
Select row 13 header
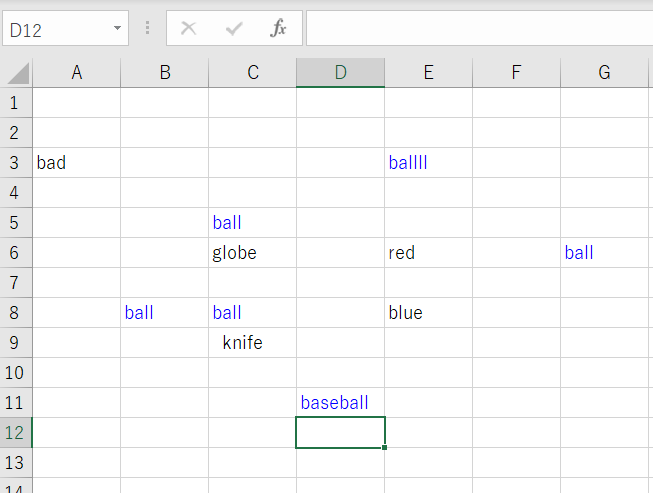tap(16, 463)
